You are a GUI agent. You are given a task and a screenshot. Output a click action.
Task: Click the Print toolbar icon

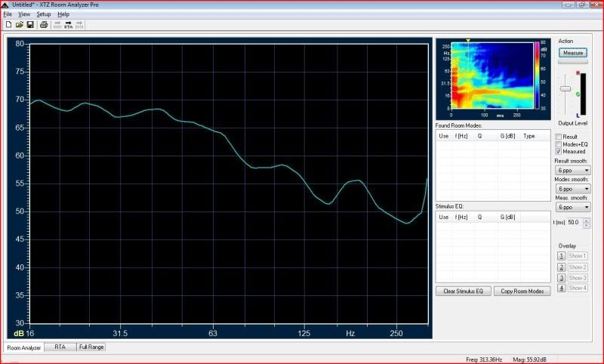tap(44, 24)
